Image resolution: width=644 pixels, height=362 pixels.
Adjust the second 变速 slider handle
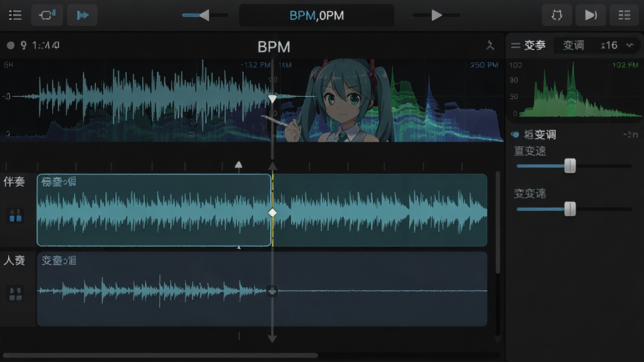570,209
